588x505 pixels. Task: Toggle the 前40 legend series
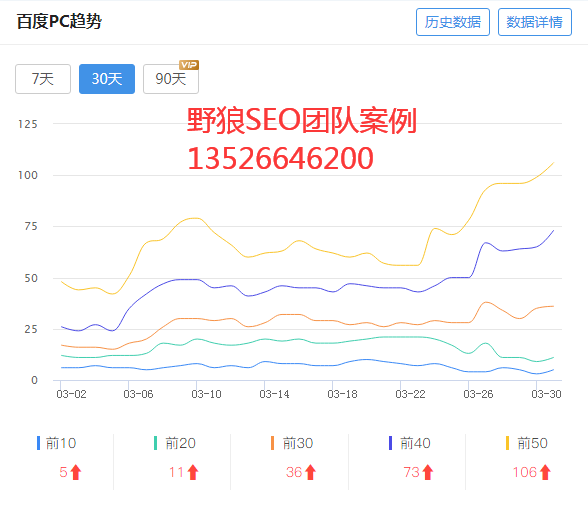tap(410, 443)
